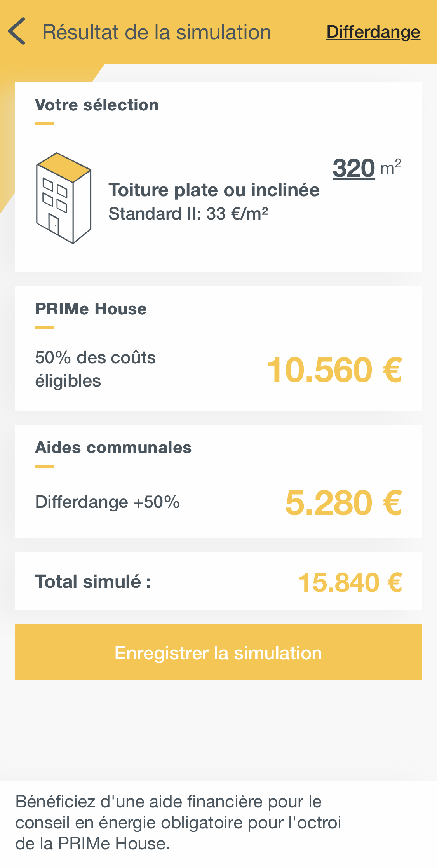Tap the energy advice financial aid note
Screen dimensions: 437x868
pyautogui.click(x=178, y=823)
